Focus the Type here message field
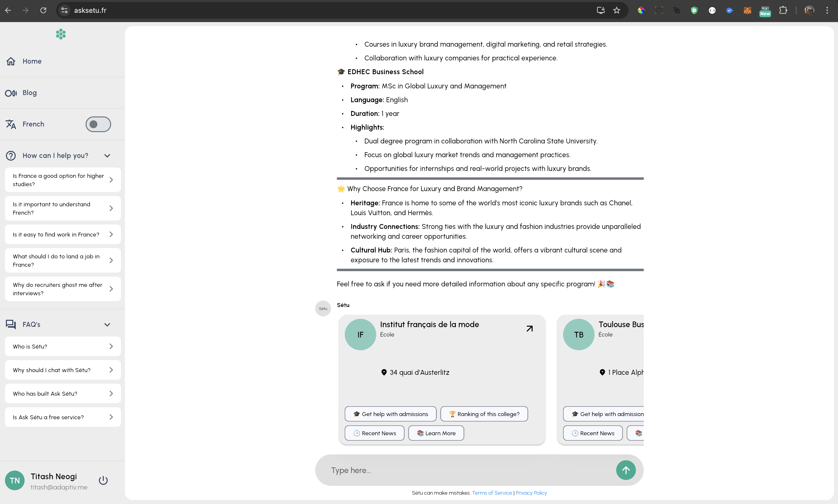 pyautogui.click(x=469, y=470)
